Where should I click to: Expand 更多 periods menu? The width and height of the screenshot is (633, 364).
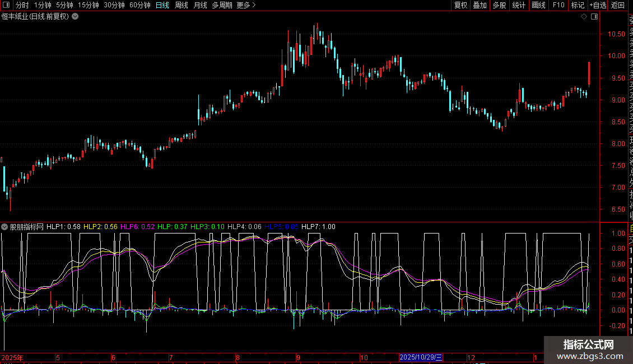point(246,6)
